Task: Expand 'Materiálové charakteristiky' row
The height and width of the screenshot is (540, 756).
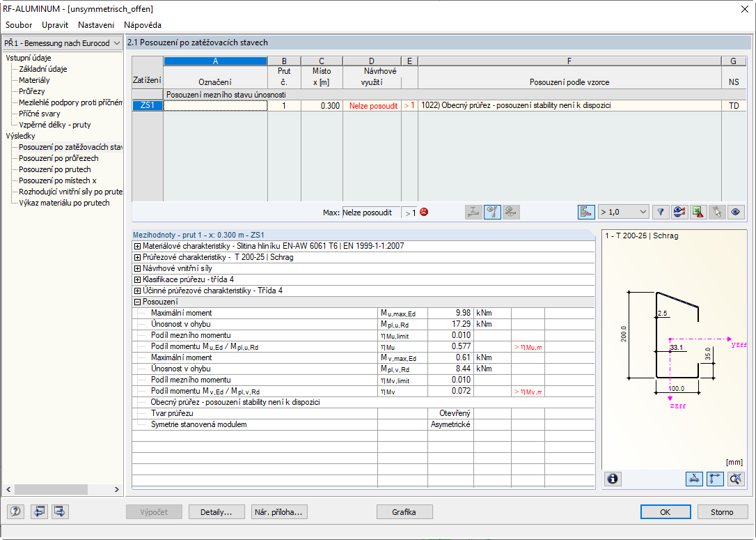Action: [x=137, y=246]
